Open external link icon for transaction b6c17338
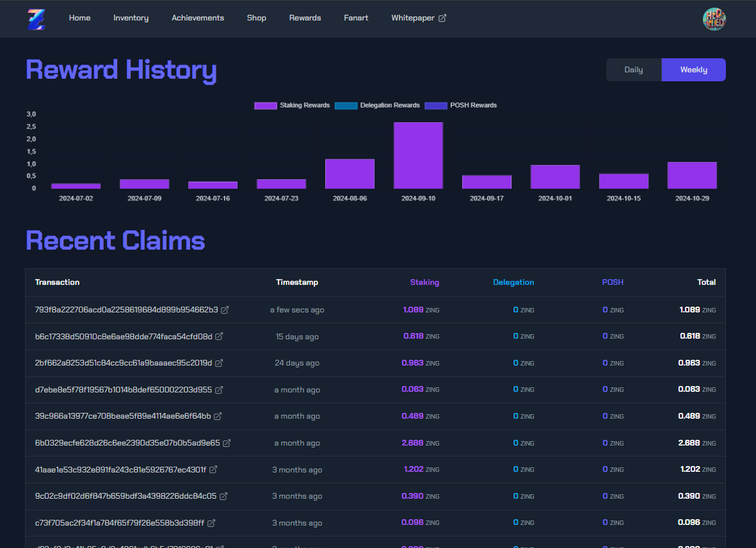Image resolution: width=756 pixels, height=548 pixels. pyautogui.click(x=219, y=336)
